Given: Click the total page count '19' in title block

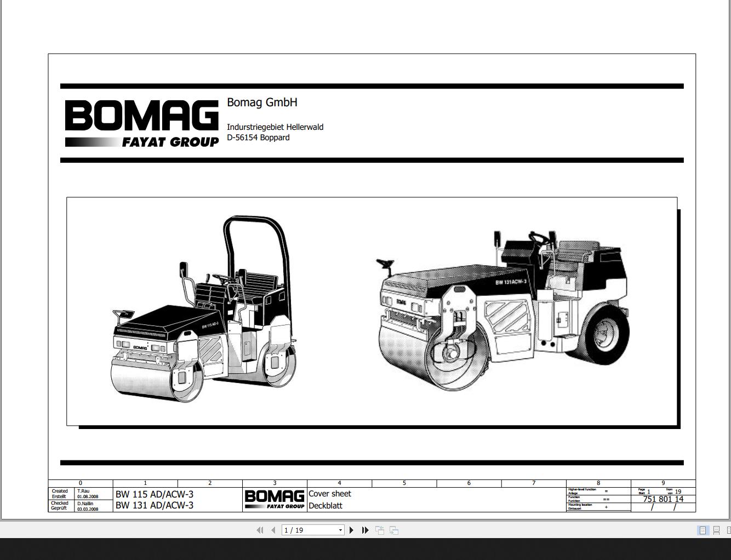Looking at the screenshot, I should coord(678,492).
